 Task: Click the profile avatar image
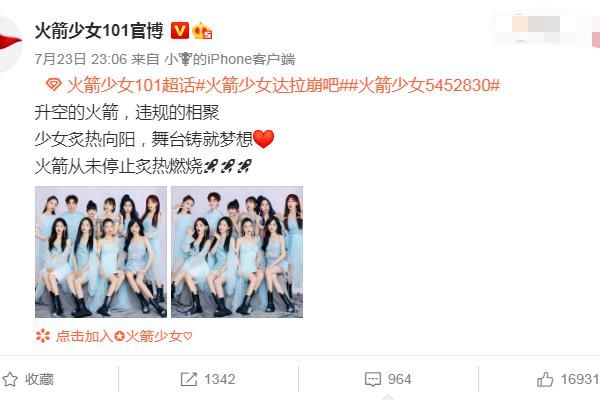point(10,43)
